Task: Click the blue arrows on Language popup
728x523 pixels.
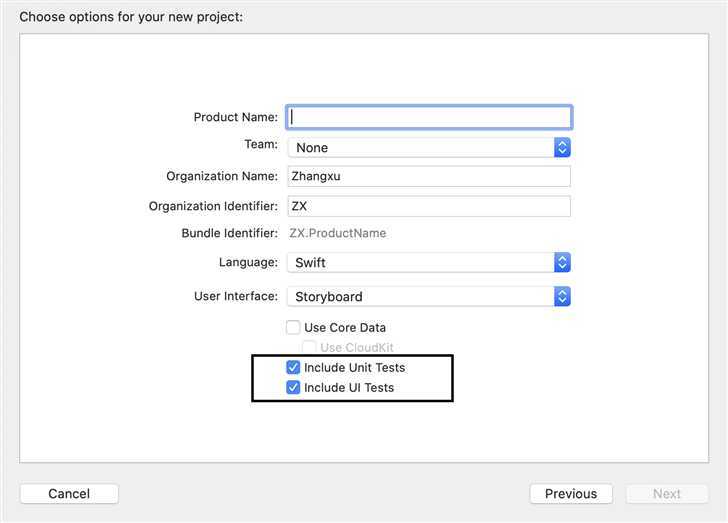Action: point(562,262)
